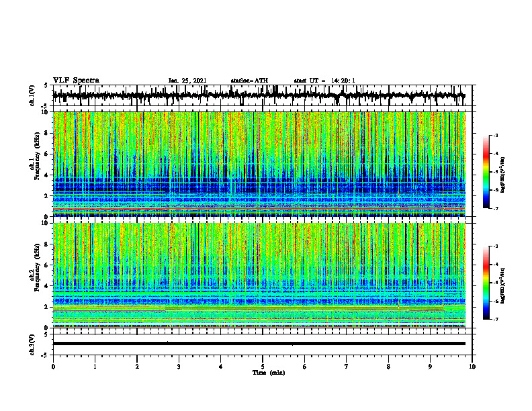Click the time axis tick label "7"

pos(347,367)
